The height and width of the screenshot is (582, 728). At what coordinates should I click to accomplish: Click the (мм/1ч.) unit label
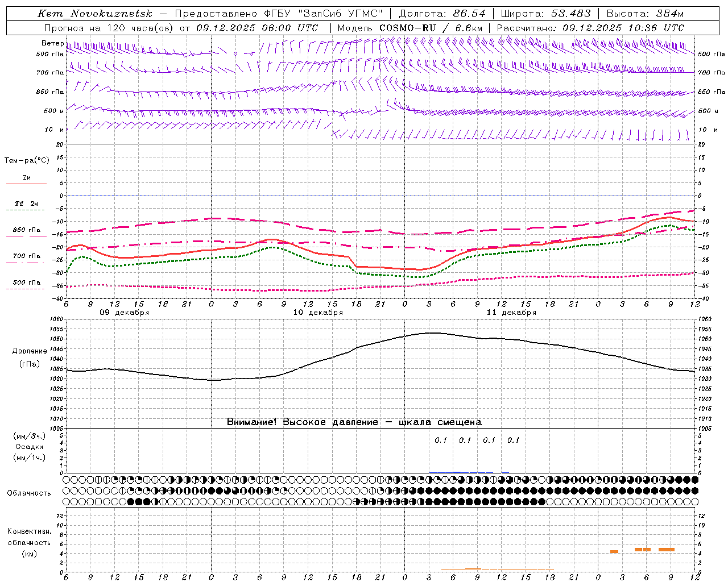30,458
